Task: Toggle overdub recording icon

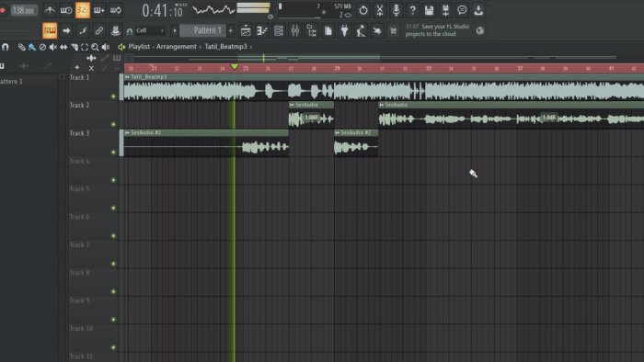Action: click(x=99, y=10)
